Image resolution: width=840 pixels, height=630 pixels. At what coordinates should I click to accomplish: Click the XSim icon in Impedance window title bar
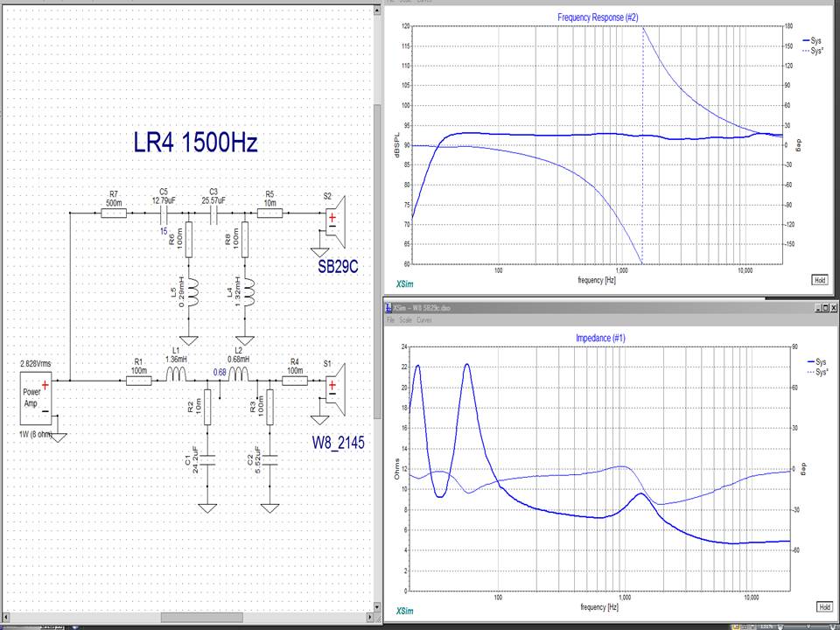(388, 308)
